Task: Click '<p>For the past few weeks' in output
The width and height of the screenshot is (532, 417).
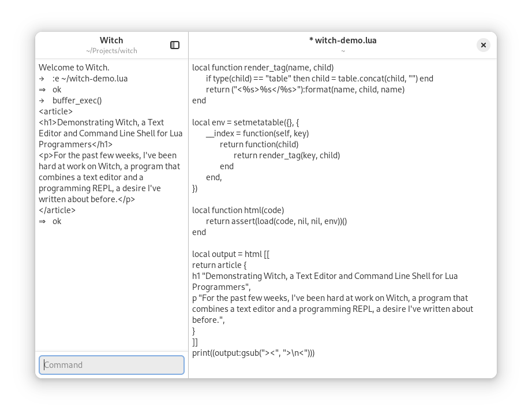Action: pos(107,155)
